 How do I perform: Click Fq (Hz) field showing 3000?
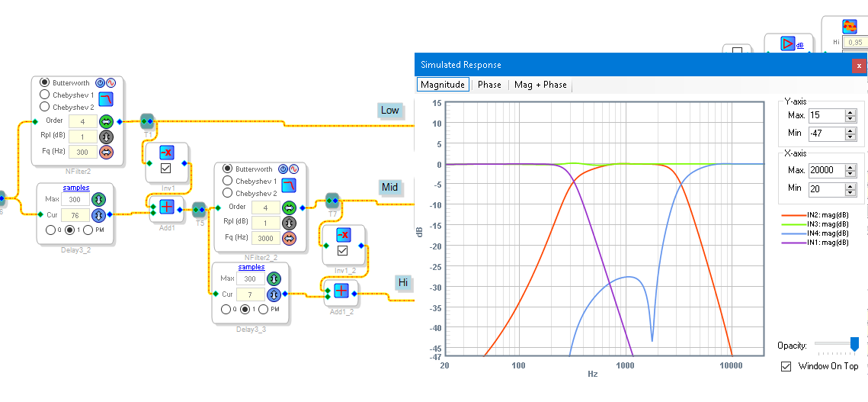tap(266, 239)
